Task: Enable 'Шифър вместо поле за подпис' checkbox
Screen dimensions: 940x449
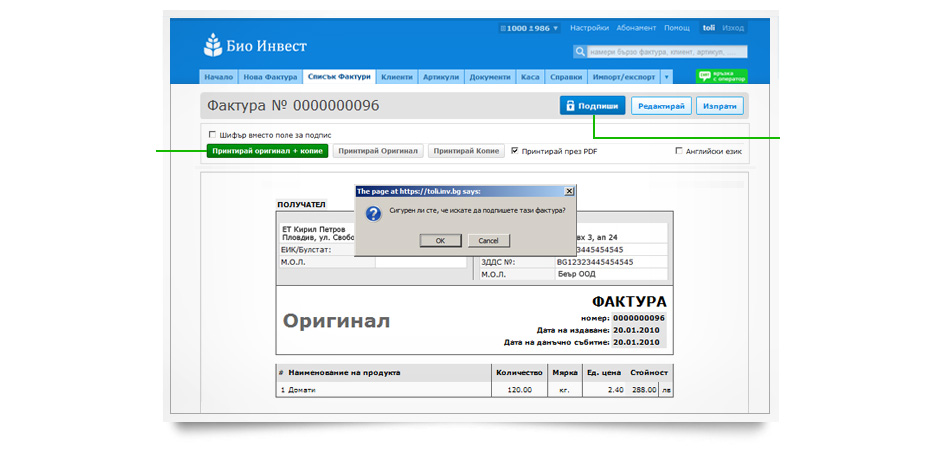Action: coord(211,134)
